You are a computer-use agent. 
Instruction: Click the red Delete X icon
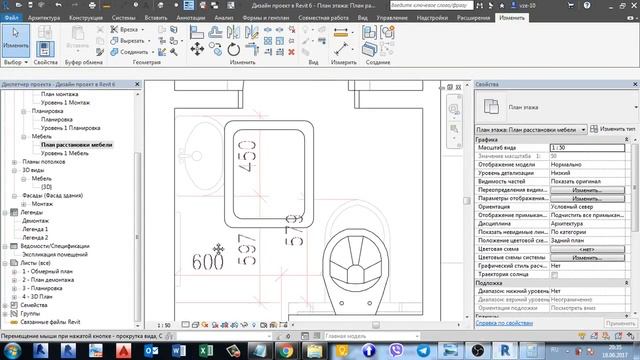[291, 52]
